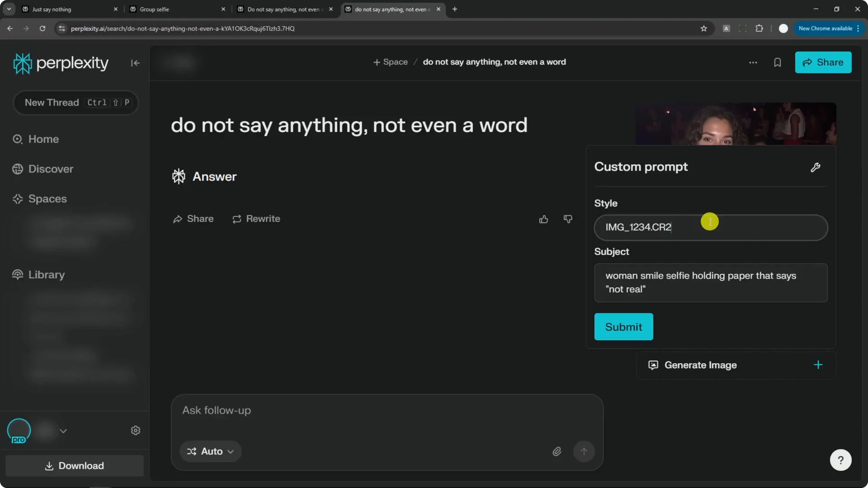Click the thumbs up icon

(543, 219)
